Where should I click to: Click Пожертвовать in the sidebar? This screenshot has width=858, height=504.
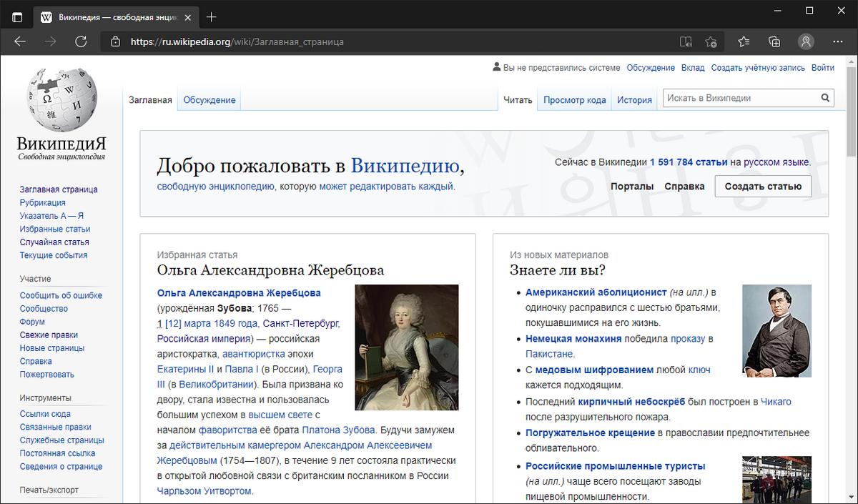coord(47,375)
